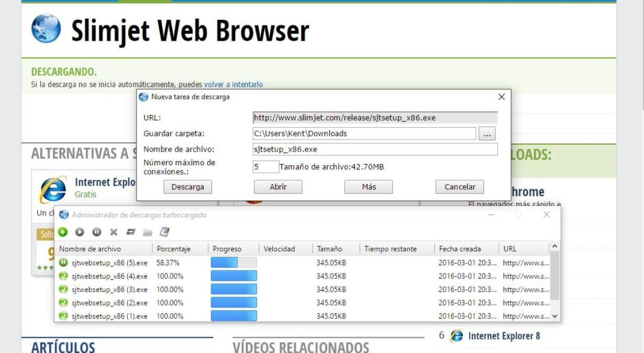Select the sjtwebsetup_x86 (4).exe row
The height and width of the screenshot is (353, 644).
pyautogui.click(x=303, y=276)
